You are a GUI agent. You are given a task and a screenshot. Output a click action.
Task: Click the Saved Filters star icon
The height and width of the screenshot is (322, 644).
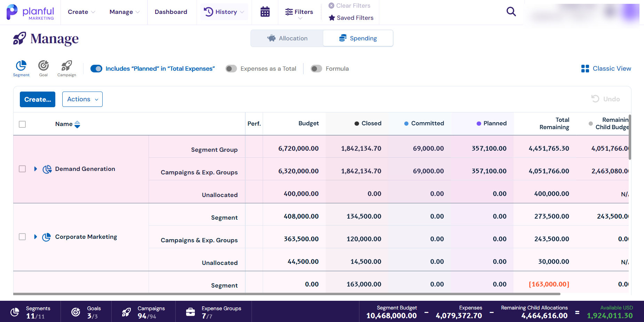point(332,18)
